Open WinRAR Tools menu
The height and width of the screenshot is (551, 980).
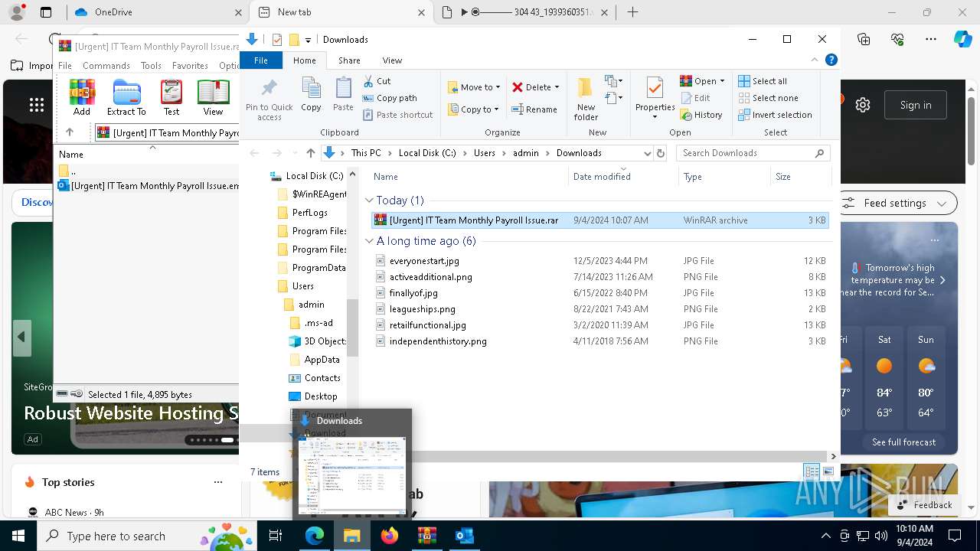click(x=151, y=66)
